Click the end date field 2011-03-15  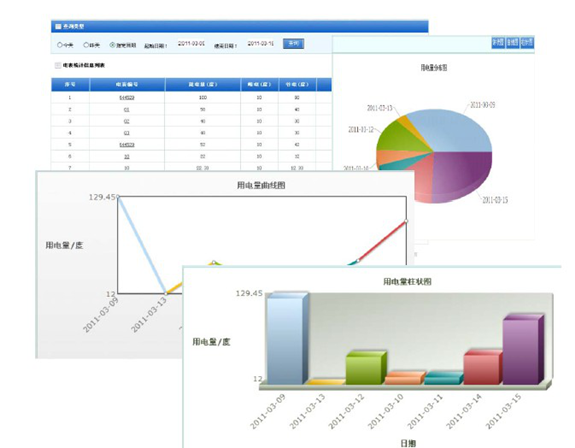point(260,44)
